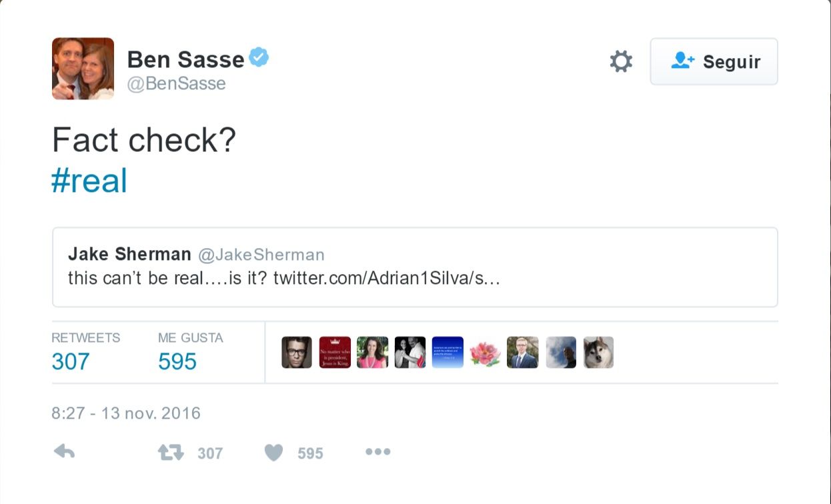This screenshot has height=504, width=831.
Task: Open the three-dot more options menu
Action: 377,452
